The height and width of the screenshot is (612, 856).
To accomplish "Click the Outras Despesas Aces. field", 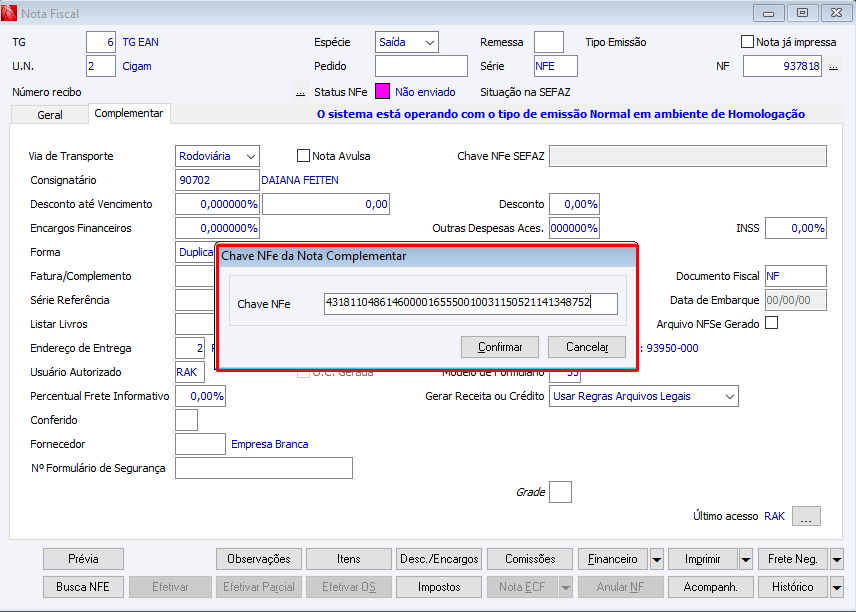I will point(574,228).
